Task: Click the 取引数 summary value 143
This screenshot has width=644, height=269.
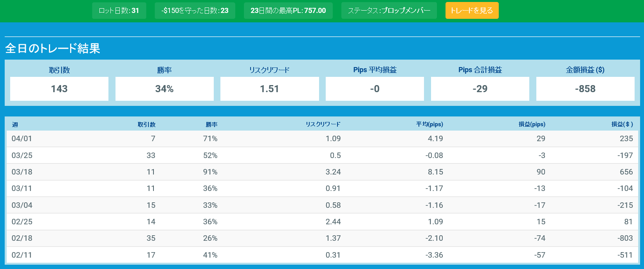Action: [x=59, y=89]
